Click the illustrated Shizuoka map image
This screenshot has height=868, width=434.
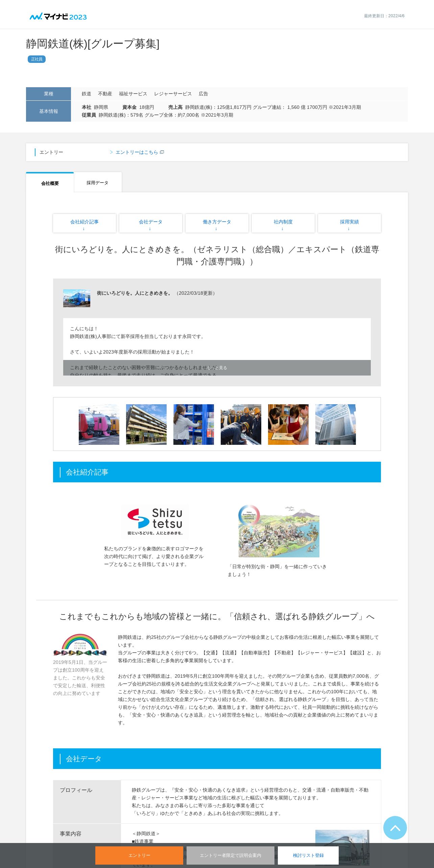tap(279, 531)
